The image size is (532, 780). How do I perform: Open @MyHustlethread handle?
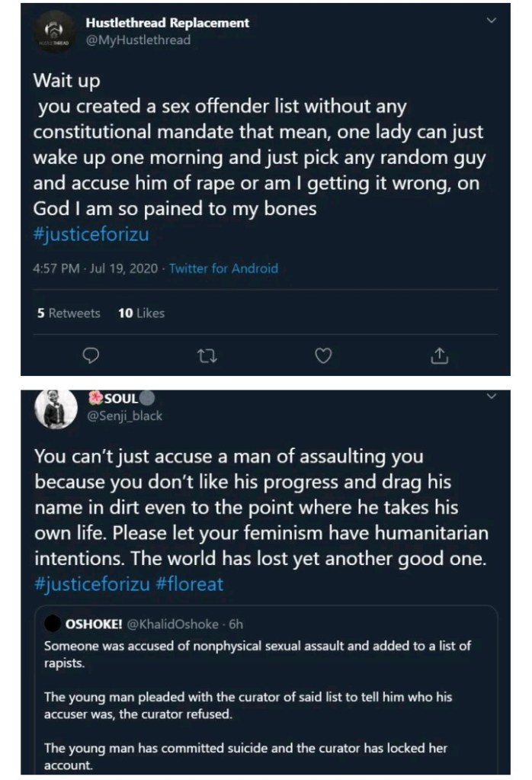click(x=139, y=40)
